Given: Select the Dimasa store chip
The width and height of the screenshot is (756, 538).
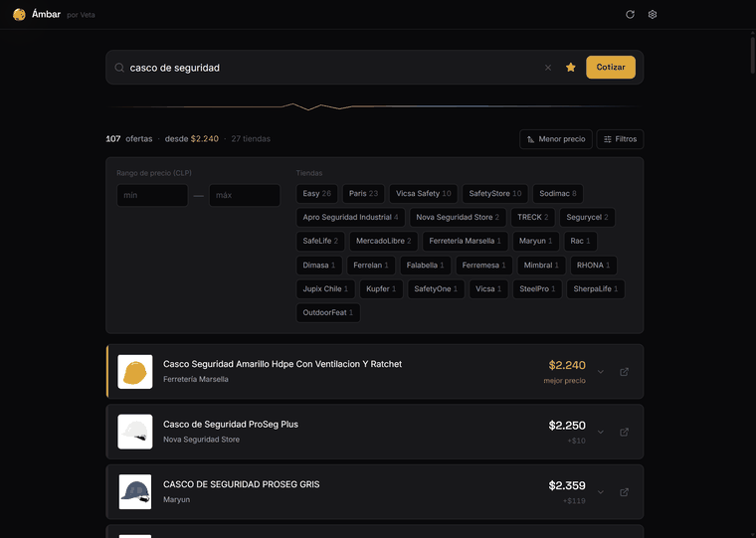Looking at the screenshot, I should point(319,266).
